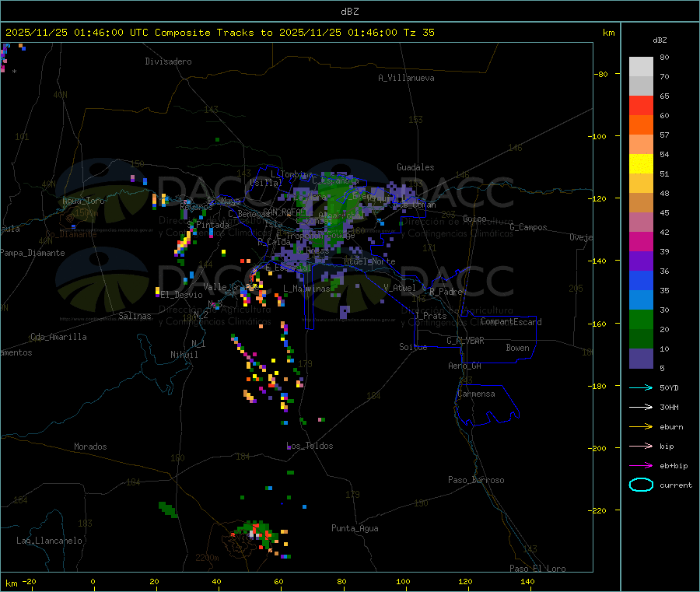The image size is (700, 592).
Task: Click the Composite Tracks timestamp header
Action: click(x=219, y=33)
